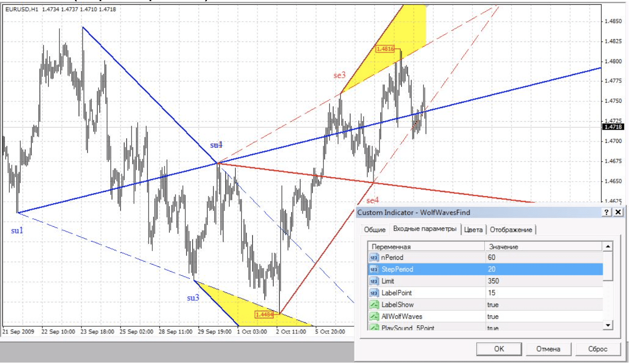This screenshot has width=629, height=364.
Task: Click the nPeriod integer variable icon
Action: click(374, 257)
